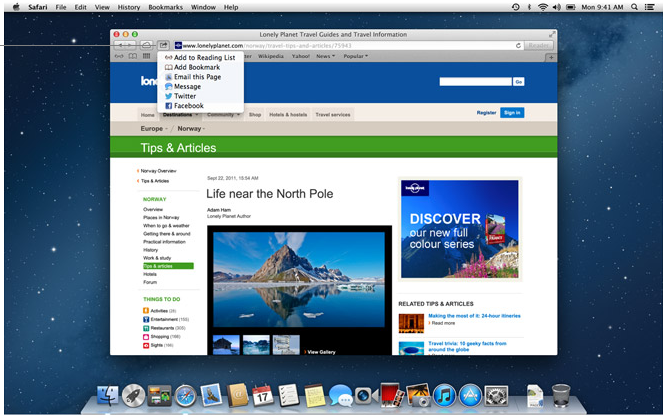
Task: Open Entertainment in Things to do
Action: [166, 319]
